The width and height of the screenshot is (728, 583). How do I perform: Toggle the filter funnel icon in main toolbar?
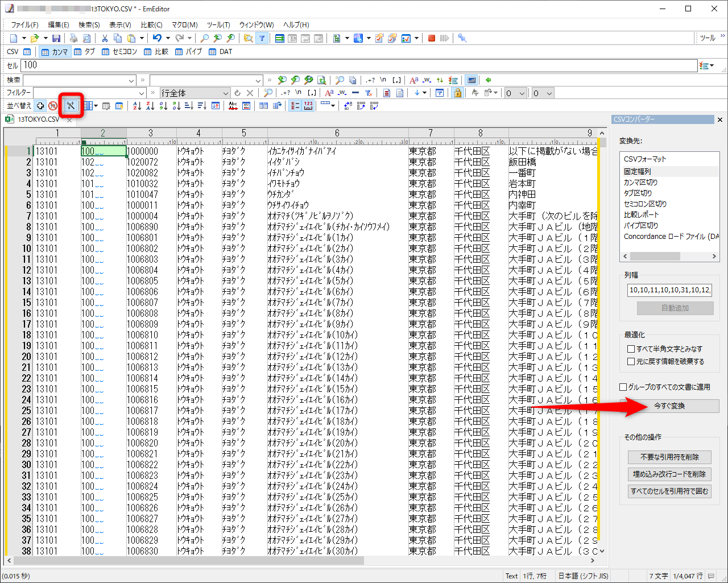(262, 38)
